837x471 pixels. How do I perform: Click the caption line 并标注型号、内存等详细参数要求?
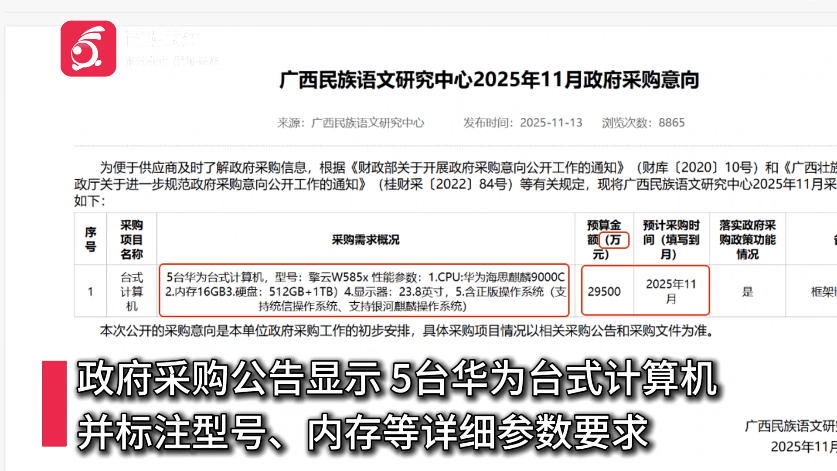tap(362, 432)
